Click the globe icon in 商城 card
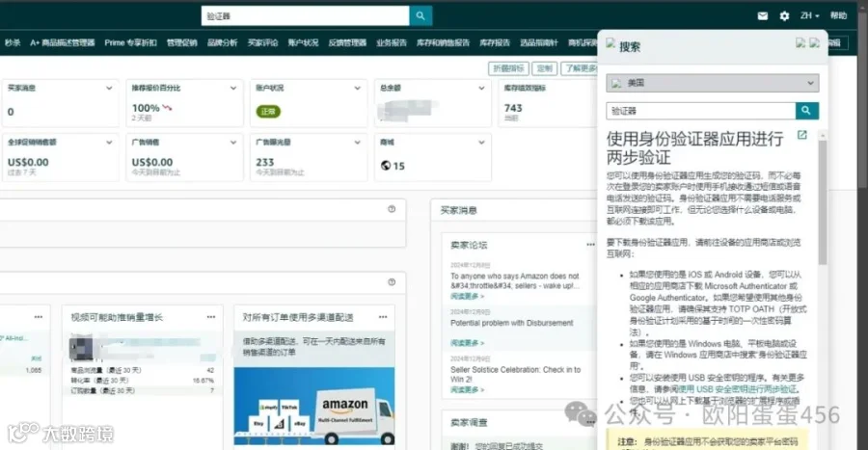This screenshot has width=868, height=450. 386,166
